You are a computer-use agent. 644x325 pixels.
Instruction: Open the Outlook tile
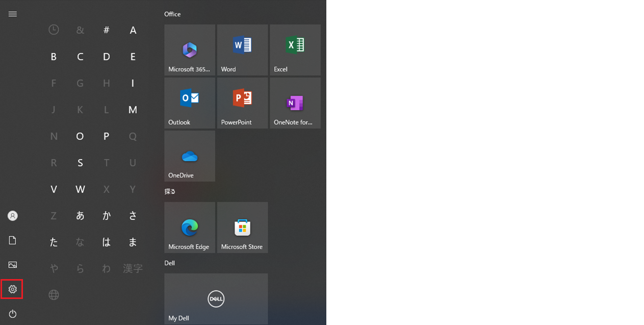[190, 103]
